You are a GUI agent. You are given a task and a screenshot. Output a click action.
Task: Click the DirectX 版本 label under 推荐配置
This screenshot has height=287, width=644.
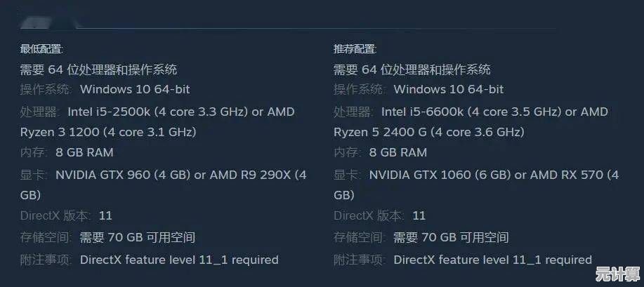(369, 215)
